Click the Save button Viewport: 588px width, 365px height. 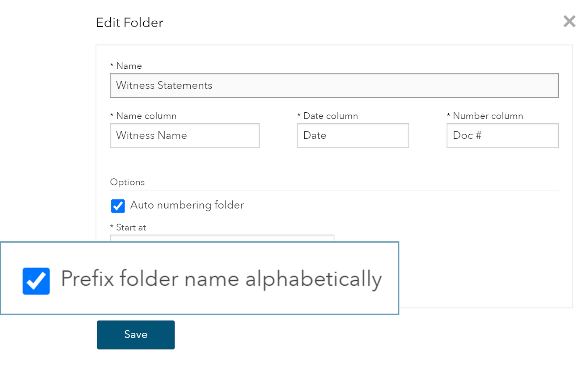pyautogui.click(x=136, y=335)
